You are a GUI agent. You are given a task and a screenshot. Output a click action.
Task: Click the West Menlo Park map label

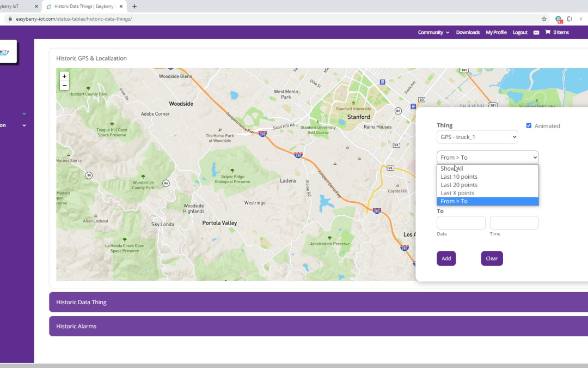pos(286,94)
